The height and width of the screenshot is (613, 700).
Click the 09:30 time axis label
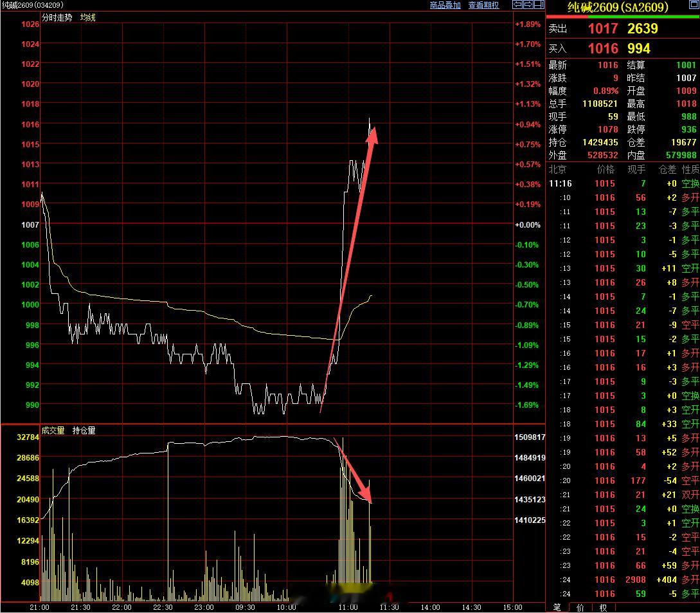tap(245, 608)
